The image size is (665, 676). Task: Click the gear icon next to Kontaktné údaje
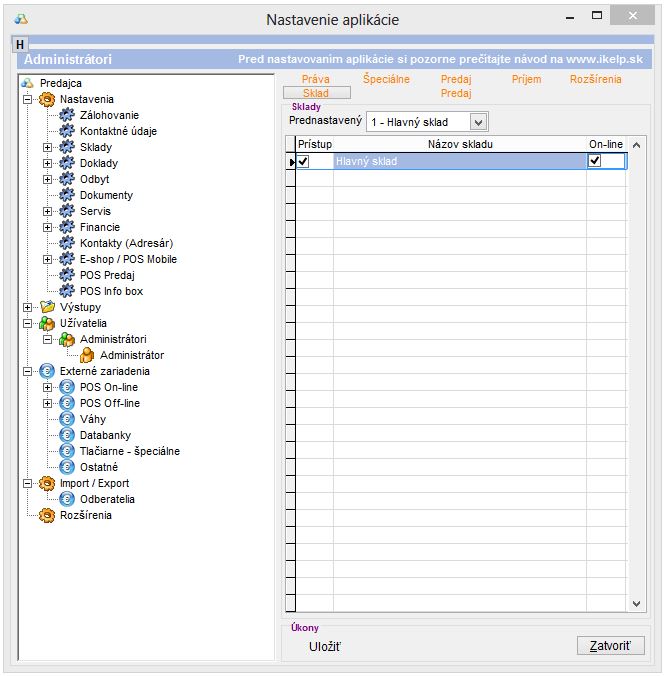[x=67, y=131]
